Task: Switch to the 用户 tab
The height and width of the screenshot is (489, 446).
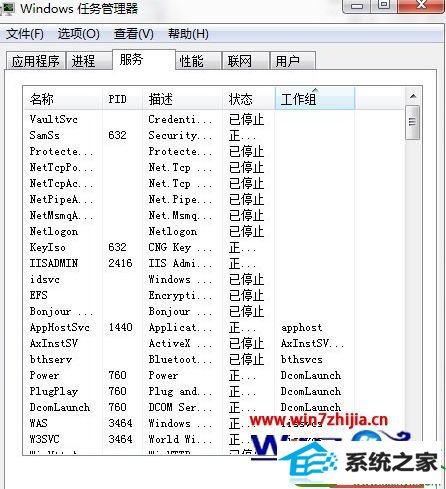Action: coord(293,61)
